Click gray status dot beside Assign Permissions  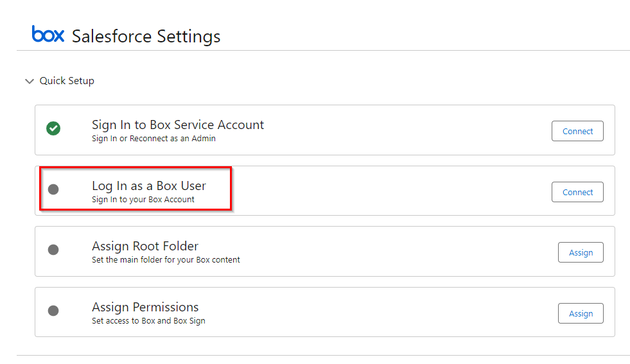(x=53, y=311)
